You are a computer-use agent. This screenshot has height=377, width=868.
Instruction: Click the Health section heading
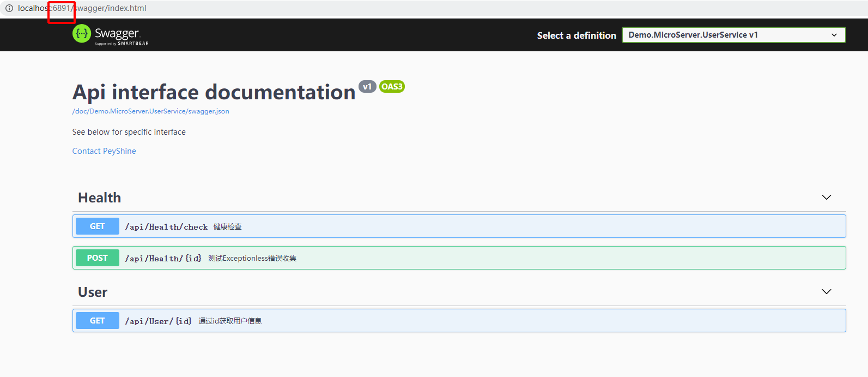(100, 198)
